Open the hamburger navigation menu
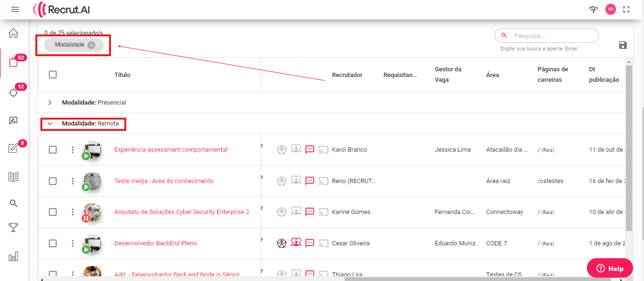 [x=15, y=10]
